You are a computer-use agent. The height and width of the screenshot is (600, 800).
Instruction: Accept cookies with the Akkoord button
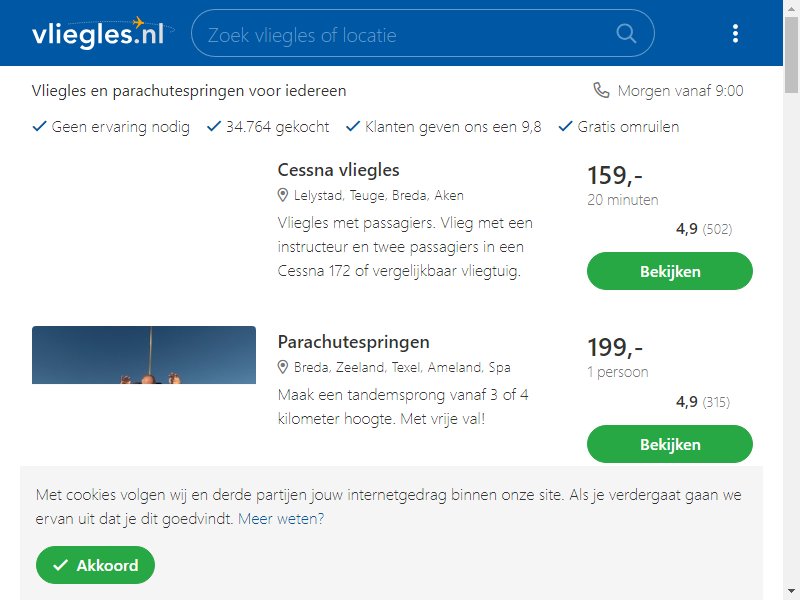[x=95, y=565]
